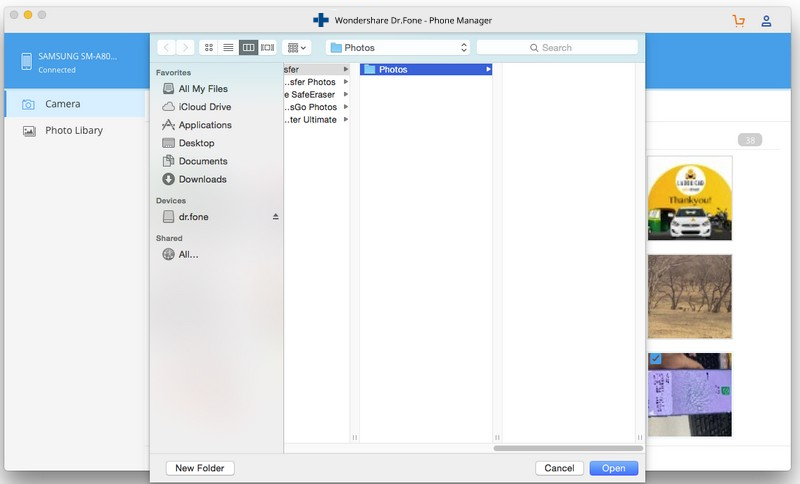Open the Photos location popup menu
This screenshot has height=484, width=800.
[x=398, y=47]
